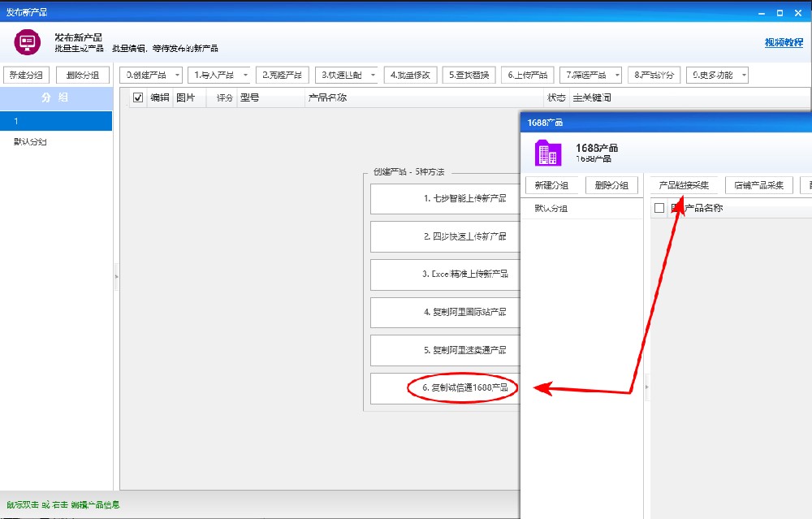The image size is (812, 519).
Task: Click 删除分组 in main window toolbar
Action: click(x=83, y=75)
